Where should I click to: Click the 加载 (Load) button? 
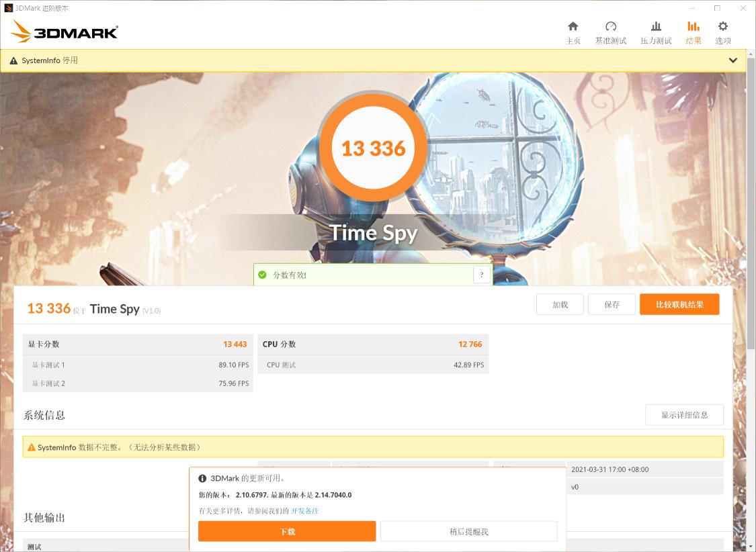[560, 304]
